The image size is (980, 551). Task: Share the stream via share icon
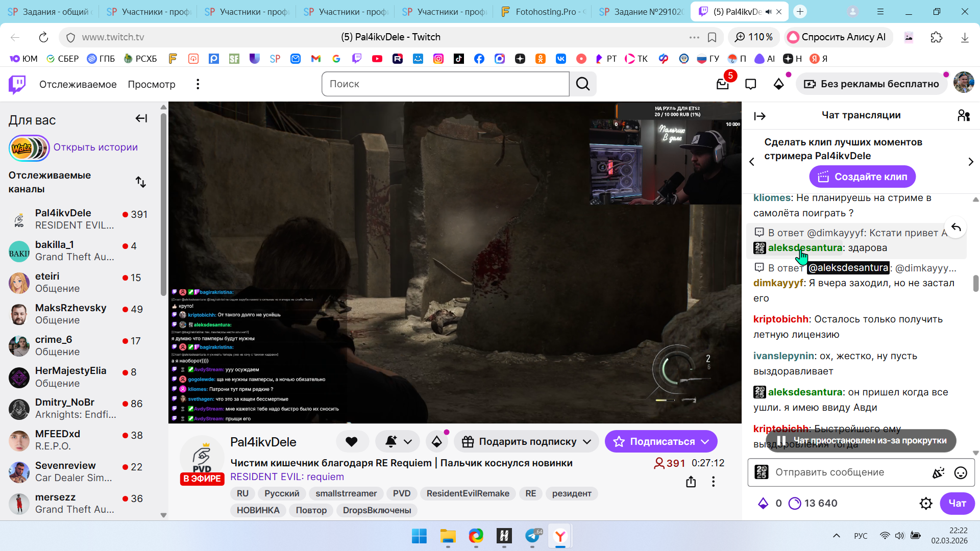click(691, 482)
